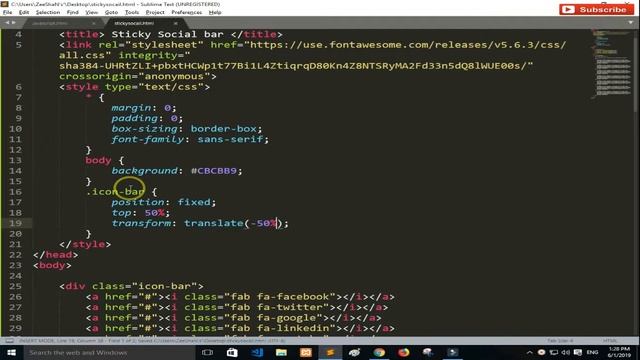Viewport: 640px width, 360px height.
Task: Click the 'fa-linkedin' class text
Action: [x=293, y=328]
